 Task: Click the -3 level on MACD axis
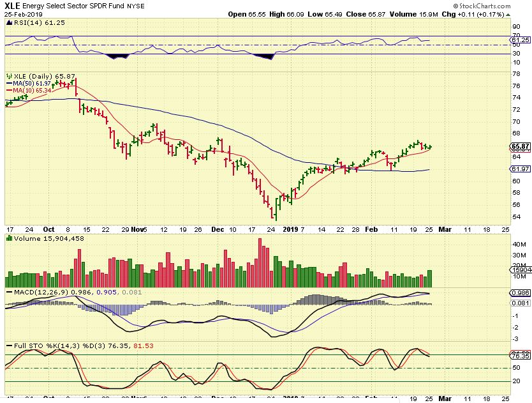tap(515, 338)
